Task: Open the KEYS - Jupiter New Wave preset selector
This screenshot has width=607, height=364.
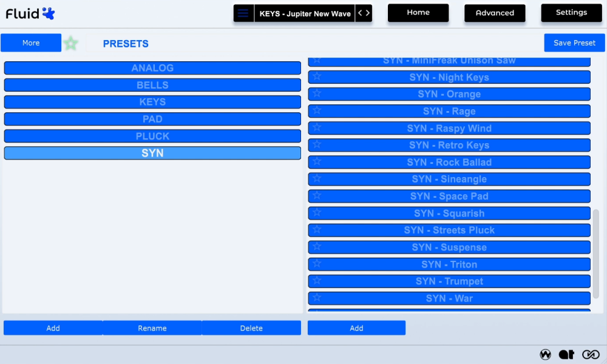Action: (305, 13)
